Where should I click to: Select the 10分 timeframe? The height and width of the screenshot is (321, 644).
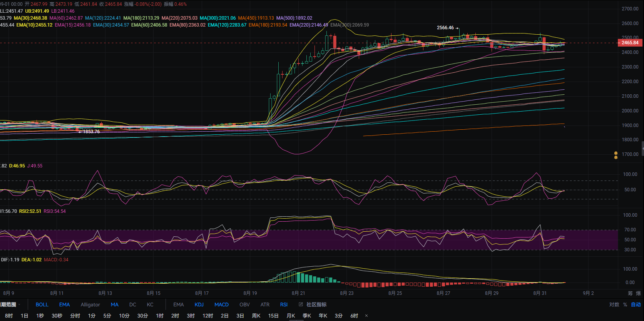124,316
